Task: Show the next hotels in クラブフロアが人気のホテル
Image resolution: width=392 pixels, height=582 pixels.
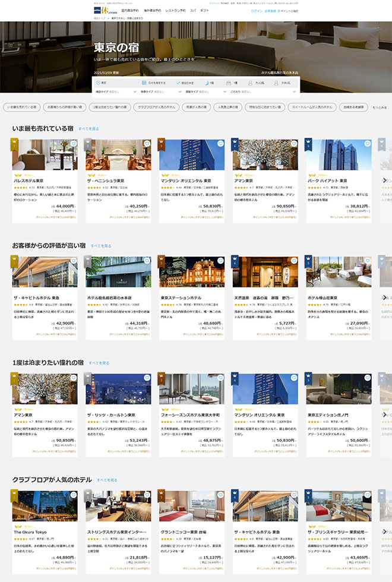Action: click(385, 532)
